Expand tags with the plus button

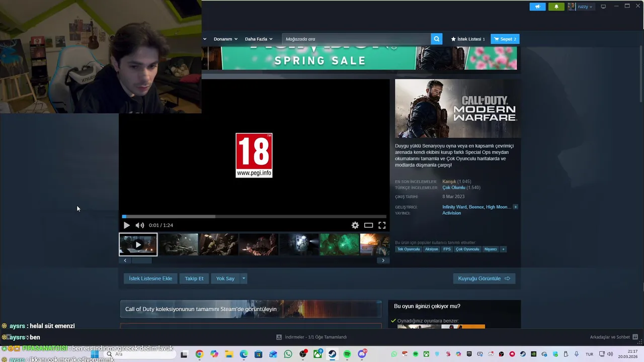pos(503,249)
